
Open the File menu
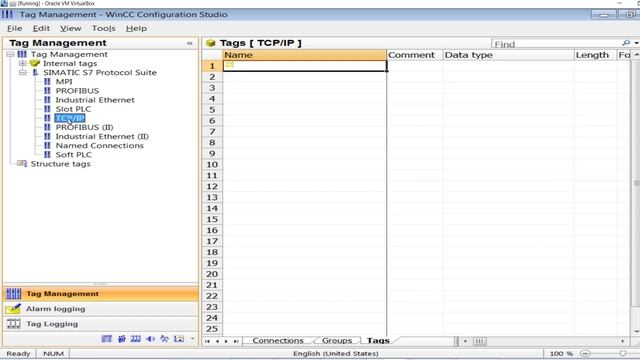point(15,28)
